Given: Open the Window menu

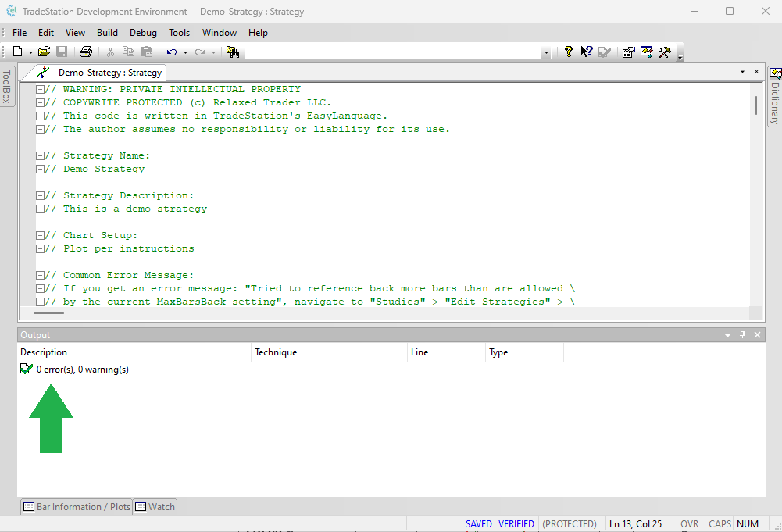Looking at the screenshot, I should (220, 32).
